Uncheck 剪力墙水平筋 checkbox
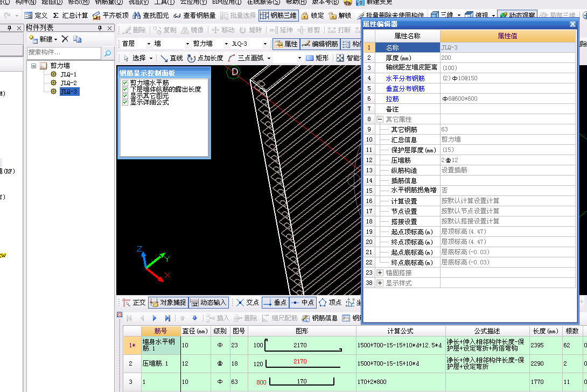The width and height of the screenshot is (587, 392). (x=125, y=83)
